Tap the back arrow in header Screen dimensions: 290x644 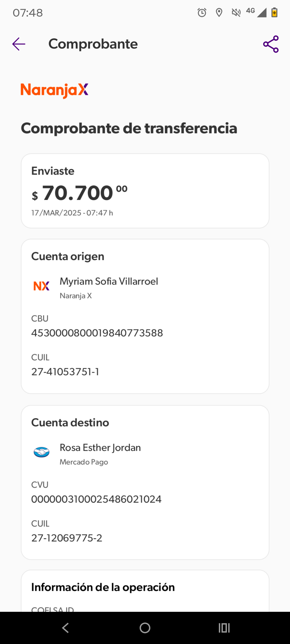coord(19,44)
